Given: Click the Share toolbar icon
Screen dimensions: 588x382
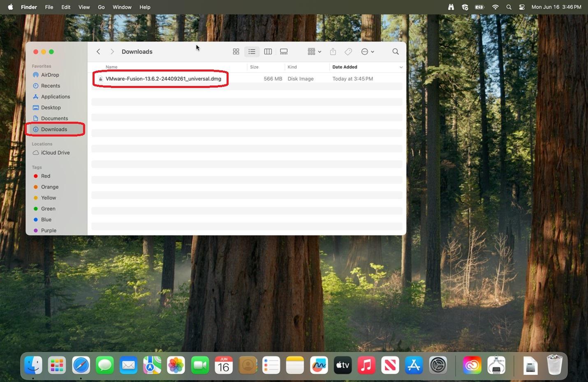Looking at the screenshot, I should point(333,51).
